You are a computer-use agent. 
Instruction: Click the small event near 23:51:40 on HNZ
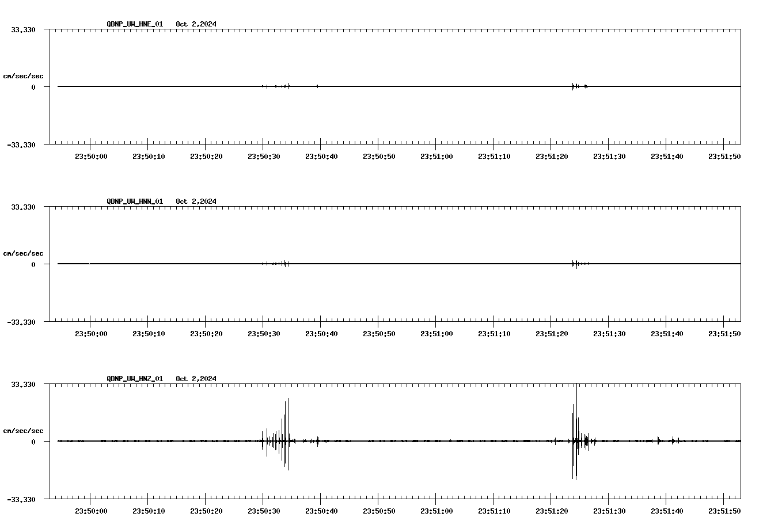point(668,441)
